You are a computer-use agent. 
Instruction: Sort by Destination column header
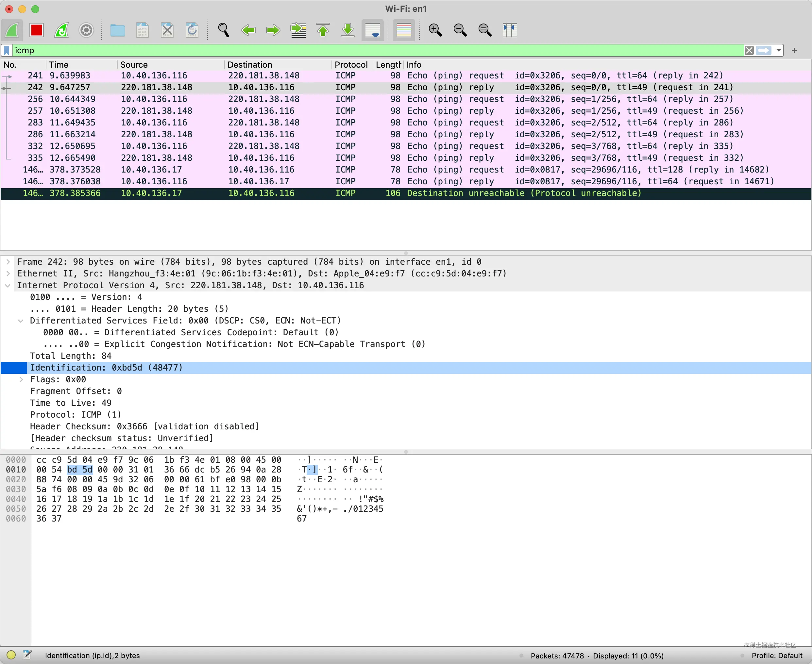[278, 65]
